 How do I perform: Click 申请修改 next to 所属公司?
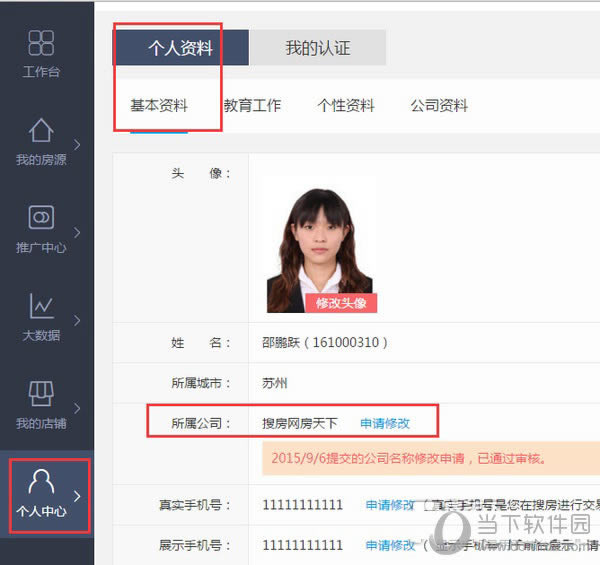[x=385, y=423]
